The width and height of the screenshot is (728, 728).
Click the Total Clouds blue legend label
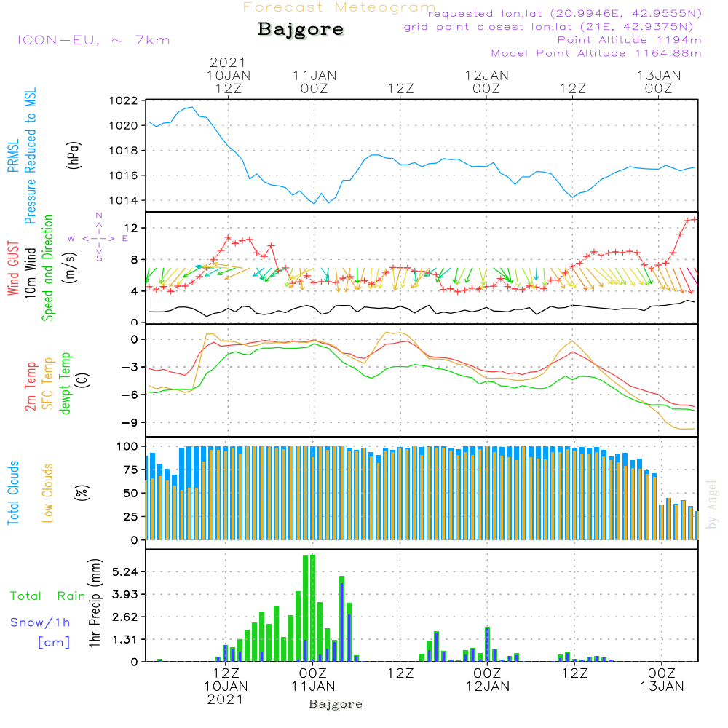[13, 493]
